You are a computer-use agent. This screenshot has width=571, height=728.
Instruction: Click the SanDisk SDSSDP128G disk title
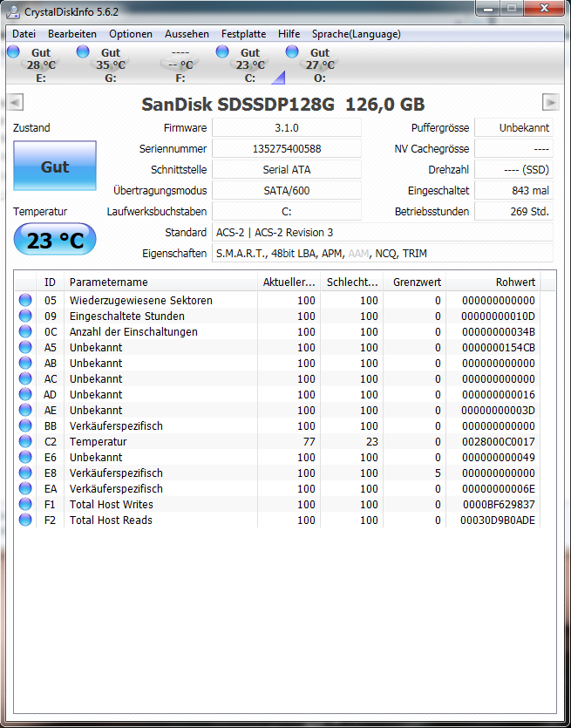282,105
